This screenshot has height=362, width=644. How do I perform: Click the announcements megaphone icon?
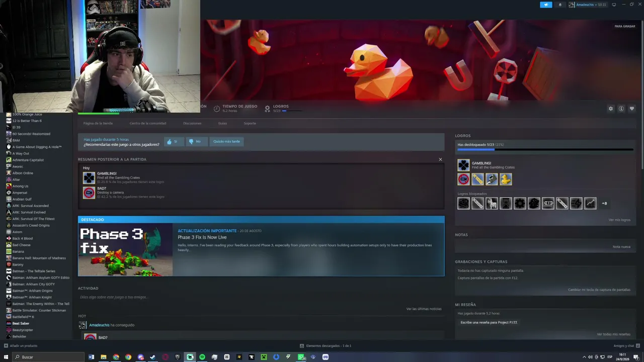pos(546,5)
